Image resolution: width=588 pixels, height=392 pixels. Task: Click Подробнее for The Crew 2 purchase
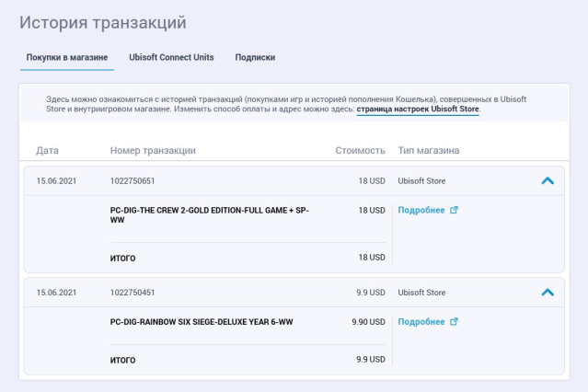[421, 210]
